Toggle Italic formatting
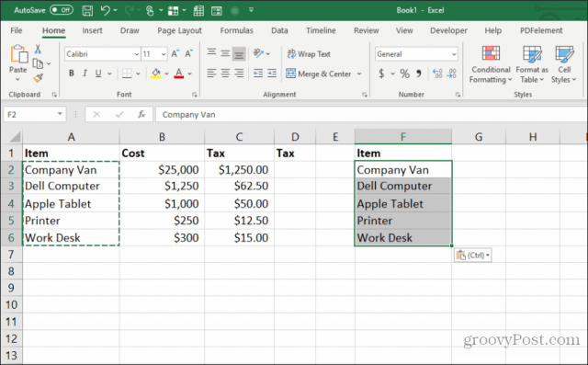Image resolution: width=588 pixels, height=365 pixels. coord(85,74)
